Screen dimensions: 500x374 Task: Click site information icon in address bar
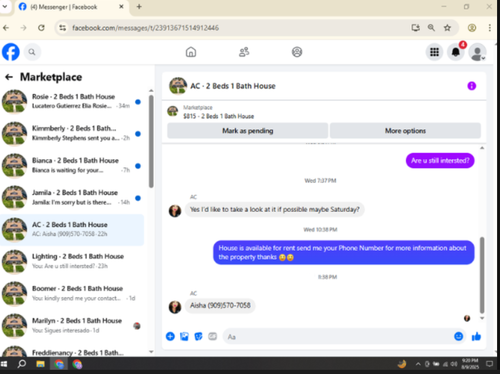(x=63, y=28)
